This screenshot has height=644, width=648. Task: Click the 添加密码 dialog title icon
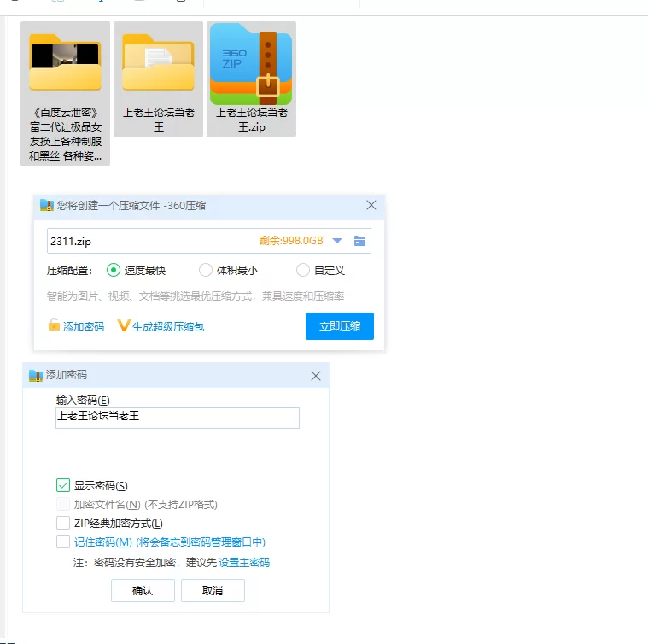tap(35, 375)
